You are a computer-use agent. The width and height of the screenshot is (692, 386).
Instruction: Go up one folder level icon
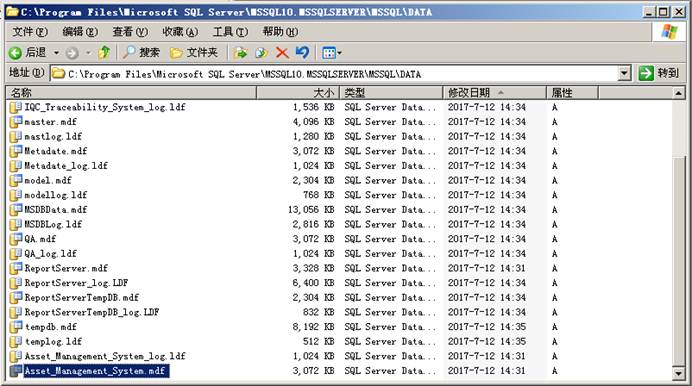pos(104,52)
